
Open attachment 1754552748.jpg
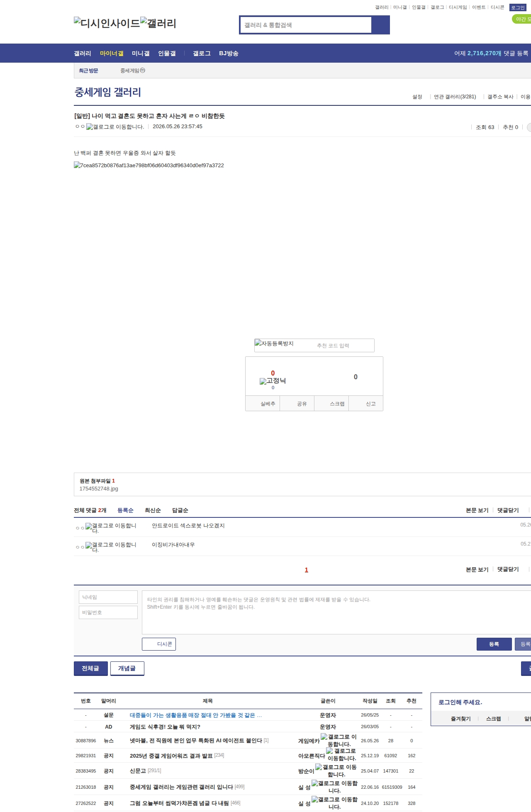point(99,489)
